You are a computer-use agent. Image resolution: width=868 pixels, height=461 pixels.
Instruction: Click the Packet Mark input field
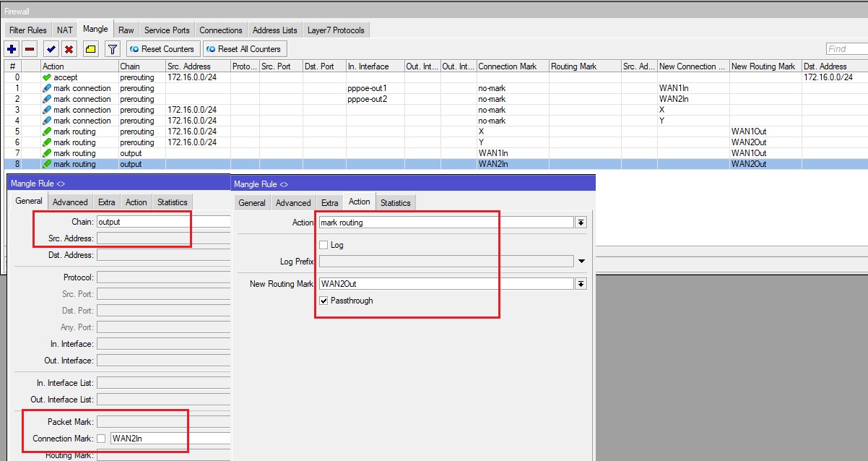(163, 422)
